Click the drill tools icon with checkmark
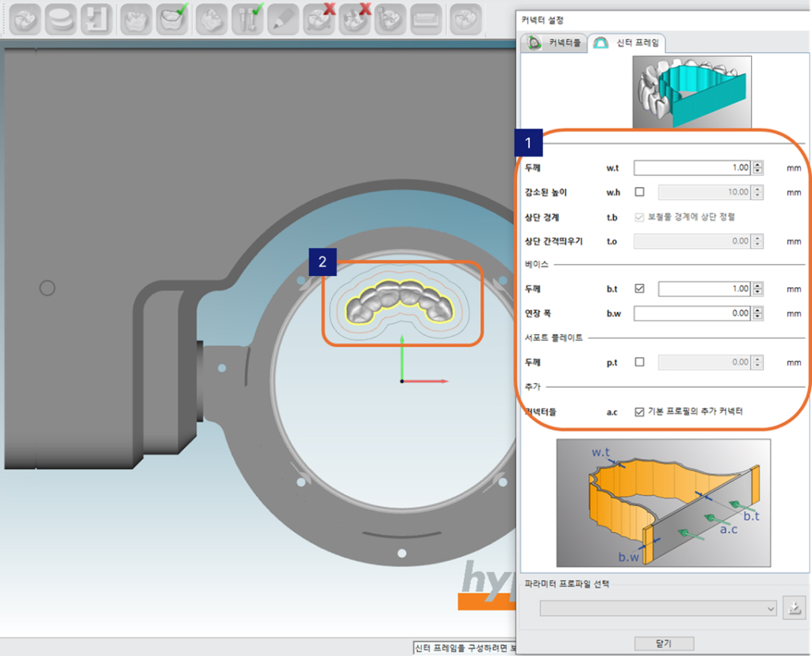This screenshot has width=812, height=656. point(247,18)
